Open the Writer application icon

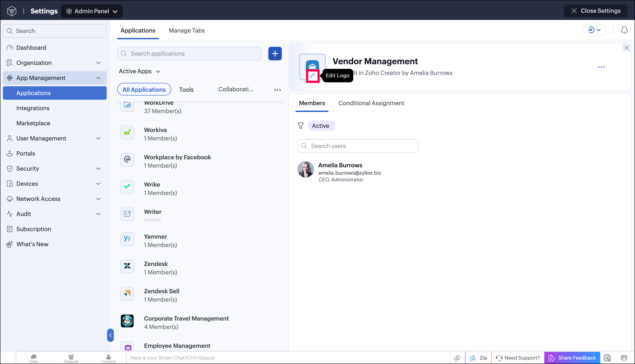[127, 214]
